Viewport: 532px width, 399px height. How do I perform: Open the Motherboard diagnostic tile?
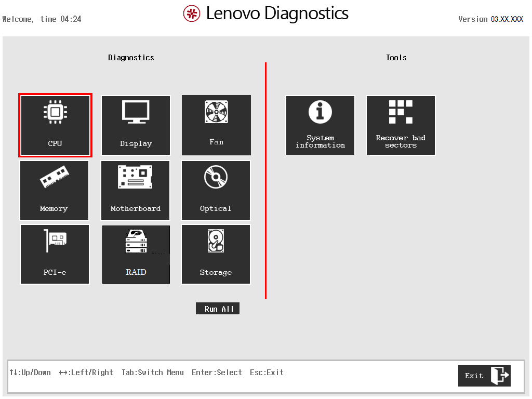pos(135,190)
